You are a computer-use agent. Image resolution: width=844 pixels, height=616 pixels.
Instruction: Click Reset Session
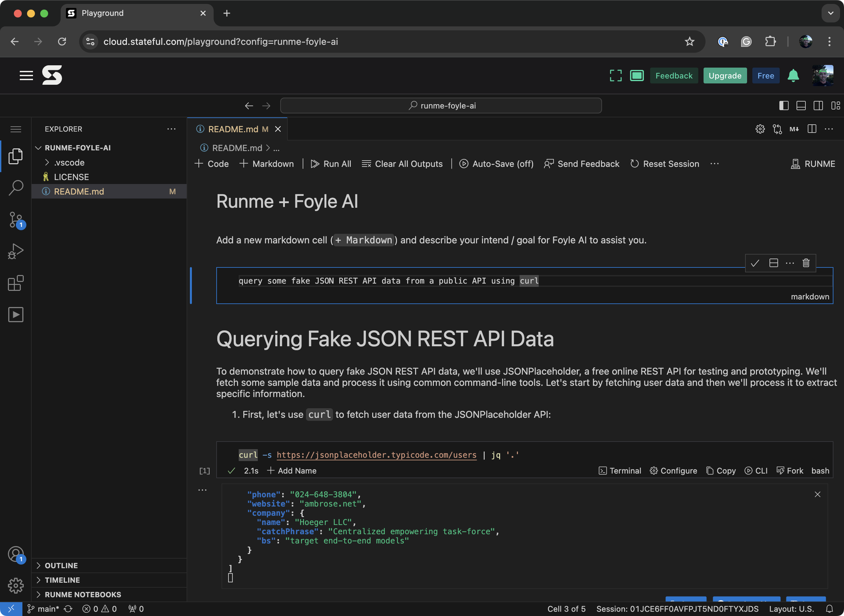pyautogui.click(x=665, y=164)
